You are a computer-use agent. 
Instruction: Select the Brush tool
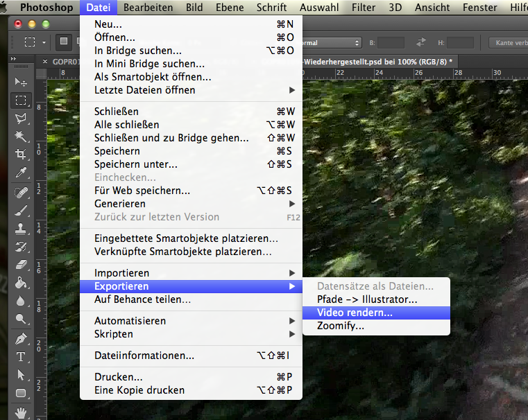(21, 211)
